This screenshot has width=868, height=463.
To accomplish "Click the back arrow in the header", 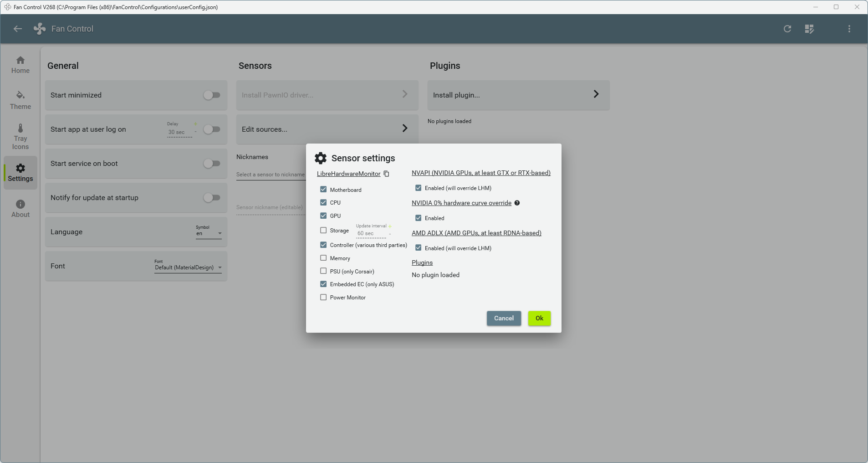I will (18, 29).
